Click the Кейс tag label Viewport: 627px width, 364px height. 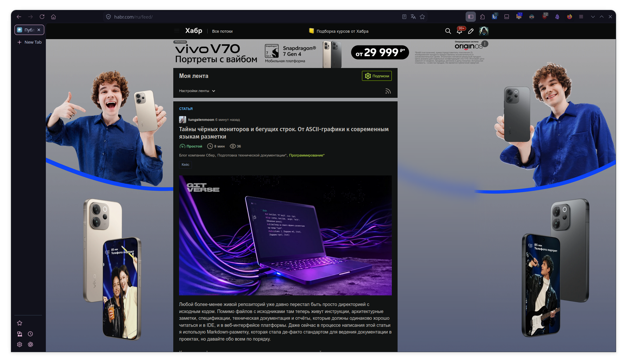click(185, 165)
